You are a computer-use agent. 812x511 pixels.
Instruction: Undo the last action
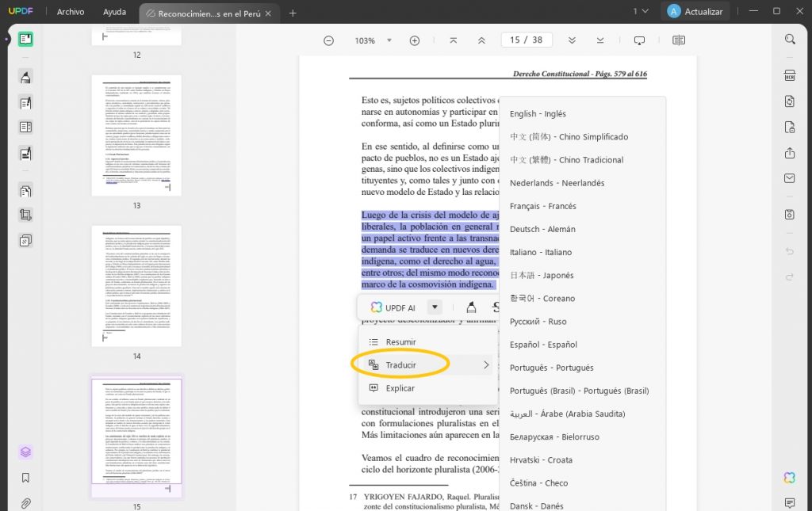click(x=790, y=252)
